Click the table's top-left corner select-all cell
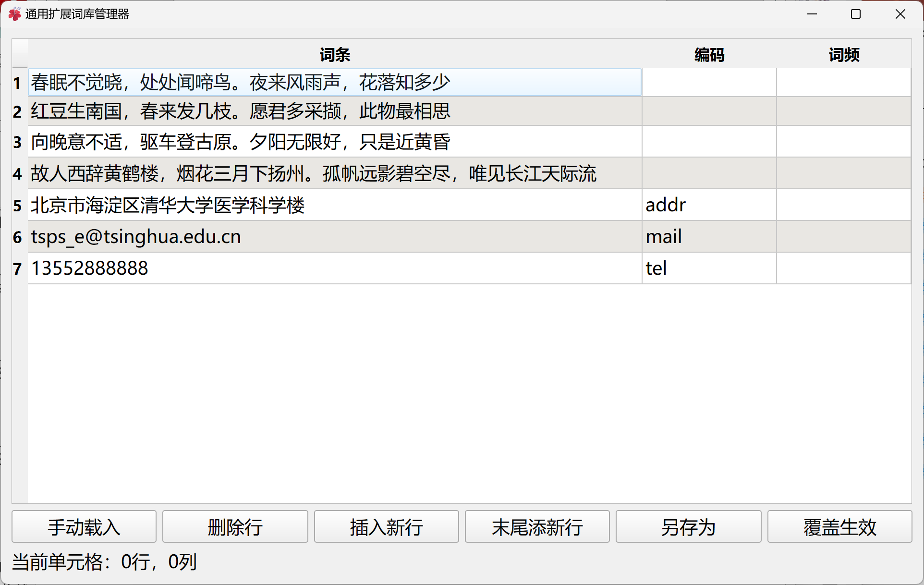This screenshot has height=585, width=924. click(20, 53)
